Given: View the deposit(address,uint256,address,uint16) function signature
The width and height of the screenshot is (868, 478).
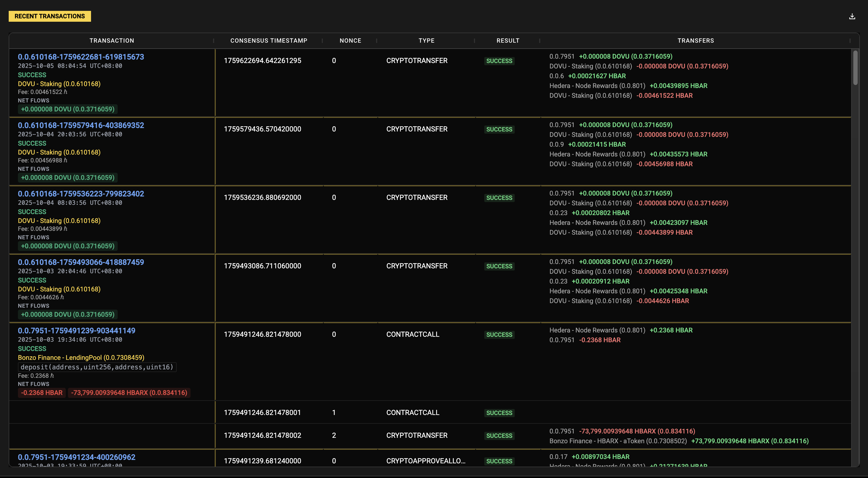Looking at the screenshot, I should pyautogui.click(x=97, y=367).
